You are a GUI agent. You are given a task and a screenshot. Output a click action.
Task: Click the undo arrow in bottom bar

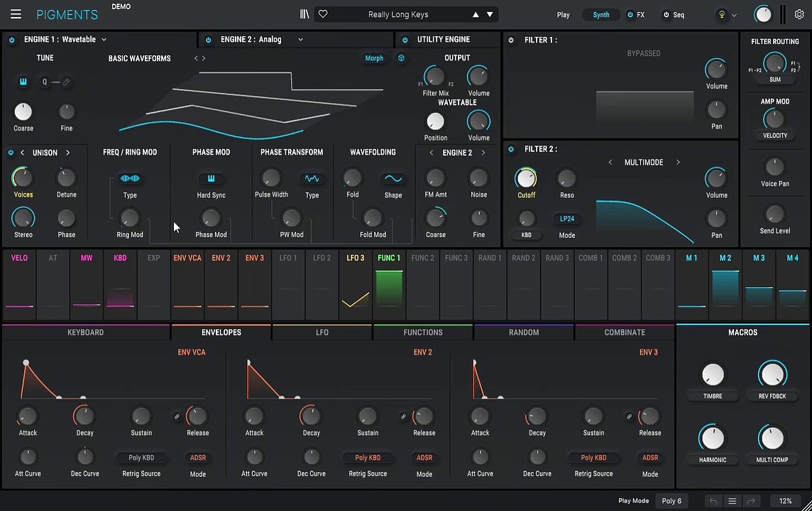(714, 501)
